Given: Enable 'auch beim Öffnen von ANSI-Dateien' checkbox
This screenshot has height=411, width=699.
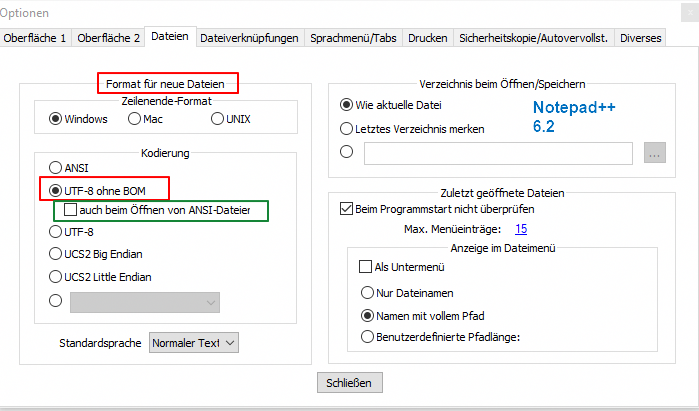Looking at the screenshot, I should pos(70,211).
